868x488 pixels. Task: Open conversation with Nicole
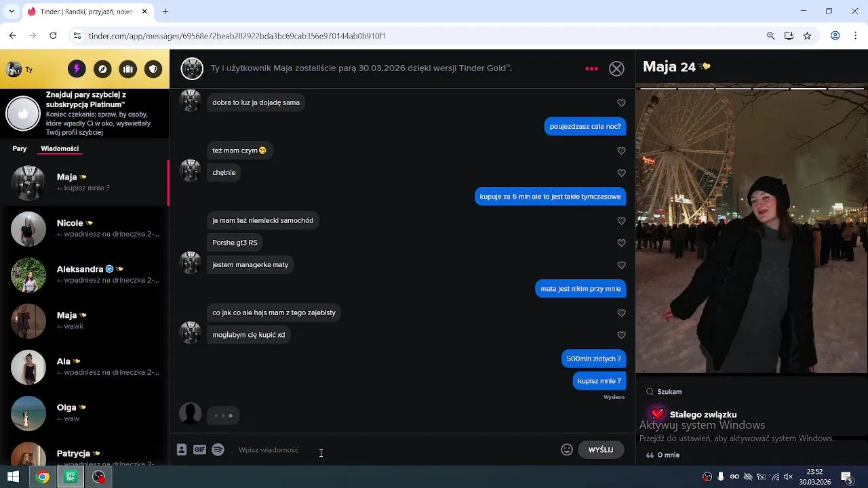85,229
